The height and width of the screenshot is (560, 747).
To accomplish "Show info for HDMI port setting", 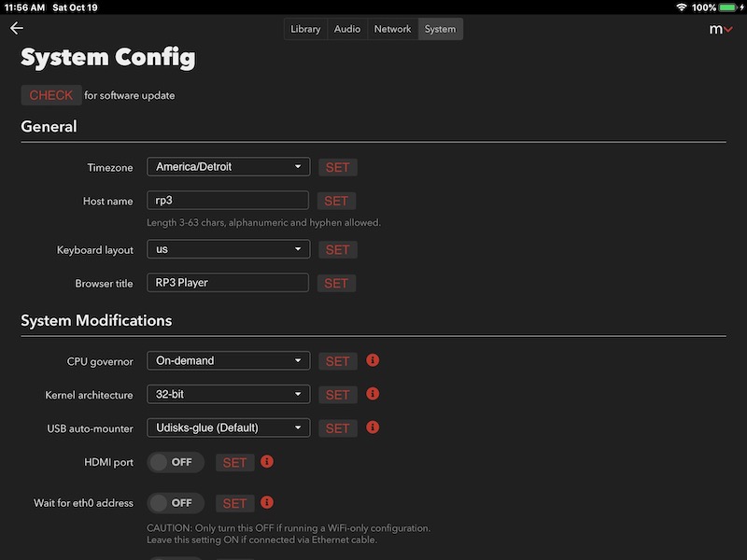I will [x=267, y=461].
